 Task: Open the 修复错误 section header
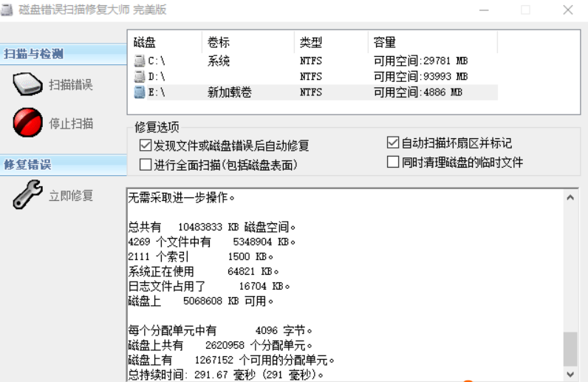pos(64,165)
